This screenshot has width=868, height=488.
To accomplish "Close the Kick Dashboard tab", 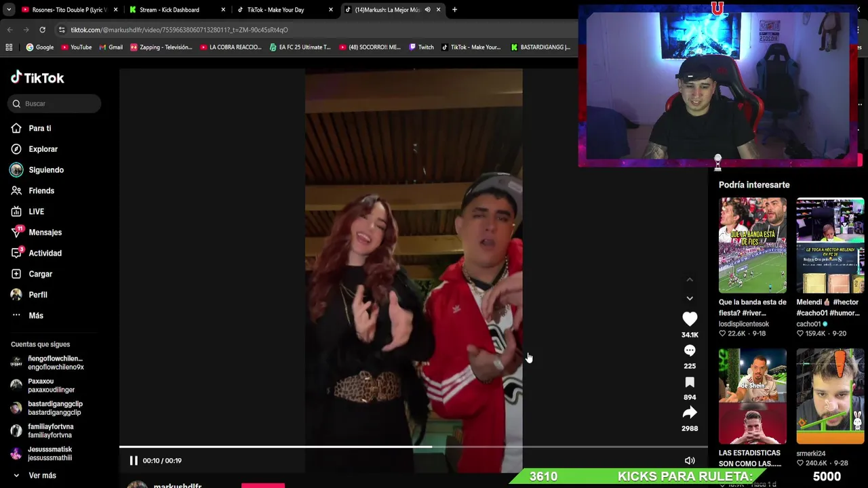I will pyautogui.click(x=223, y=9).
